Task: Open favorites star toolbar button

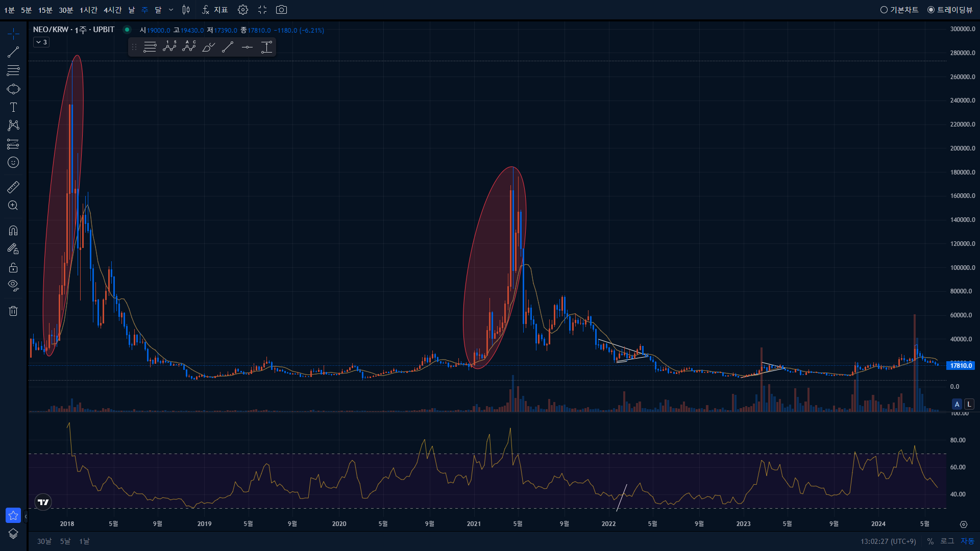Action: pos(13,515)
